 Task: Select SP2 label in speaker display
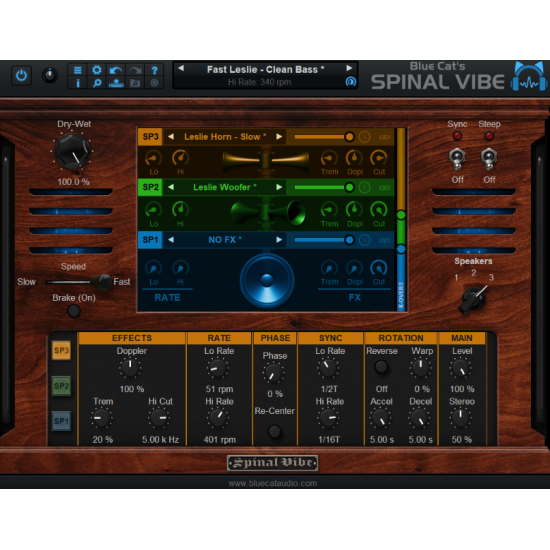tap(150, 187)
